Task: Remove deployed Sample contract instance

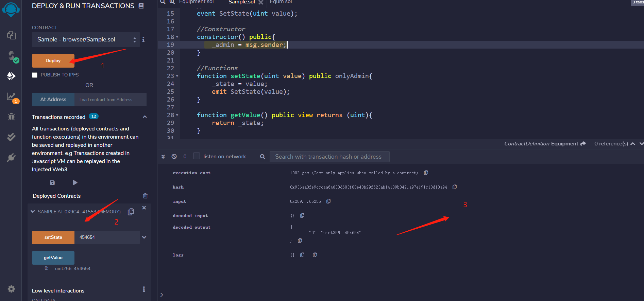Action: (x=144, y=208)
